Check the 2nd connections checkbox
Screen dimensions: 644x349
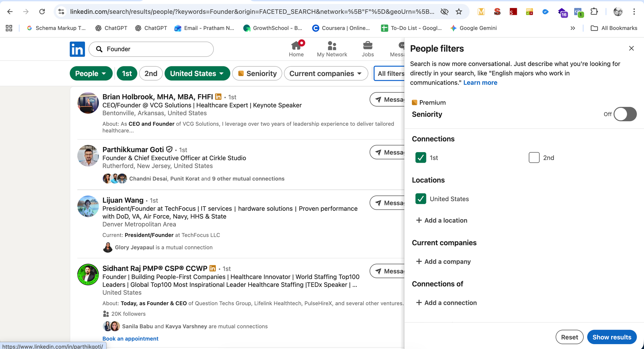coord(534,158)
